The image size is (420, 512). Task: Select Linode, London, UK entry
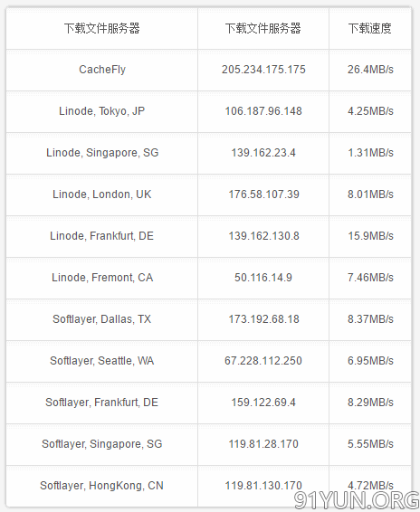pos(102,194)
